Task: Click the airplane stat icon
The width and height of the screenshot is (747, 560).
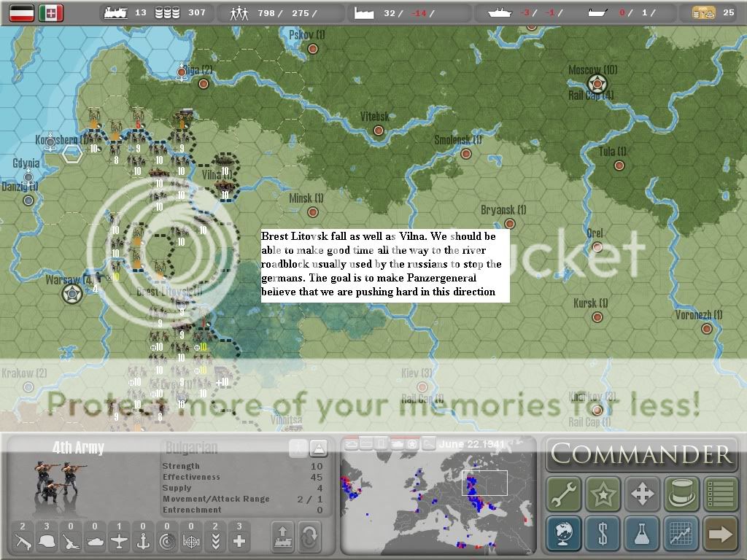Action: point(119,542)
